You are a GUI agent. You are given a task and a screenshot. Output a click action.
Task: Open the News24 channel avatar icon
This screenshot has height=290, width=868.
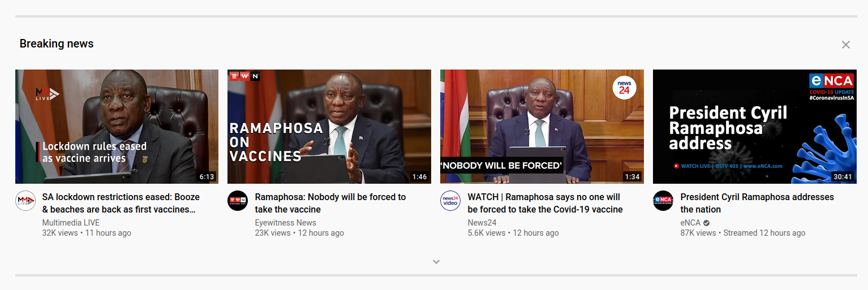450,201
